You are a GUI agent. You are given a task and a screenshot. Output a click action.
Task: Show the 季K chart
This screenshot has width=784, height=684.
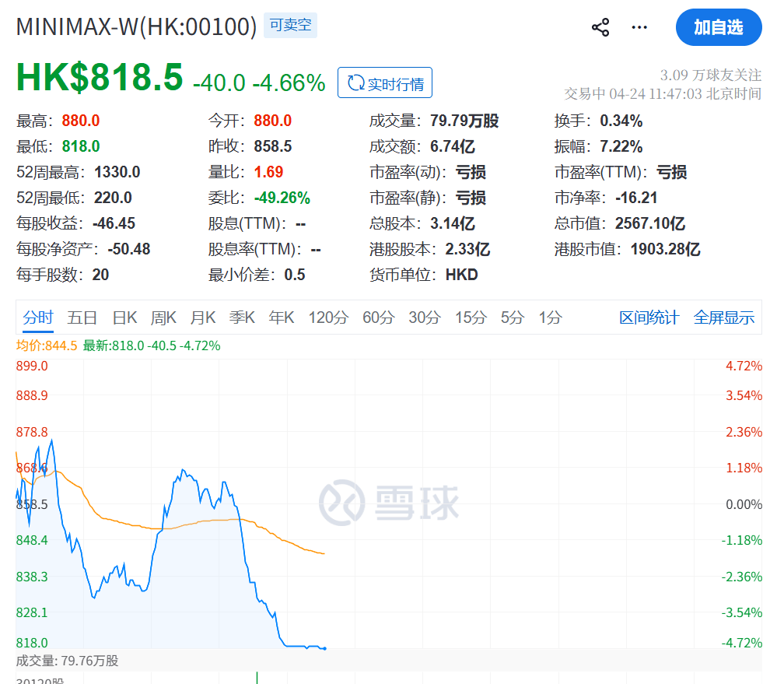(x=242, y=317)
